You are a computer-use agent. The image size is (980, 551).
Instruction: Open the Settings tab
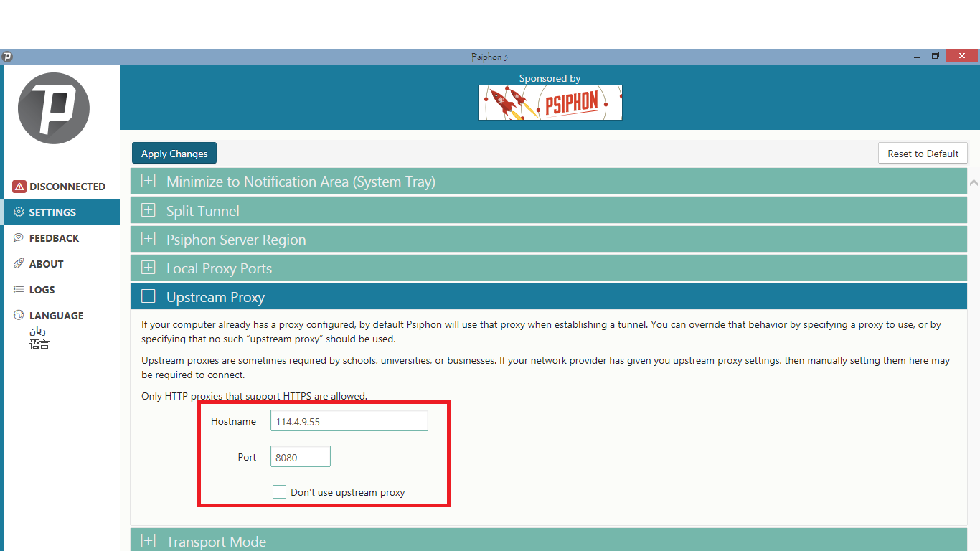[x=62, y=212]
